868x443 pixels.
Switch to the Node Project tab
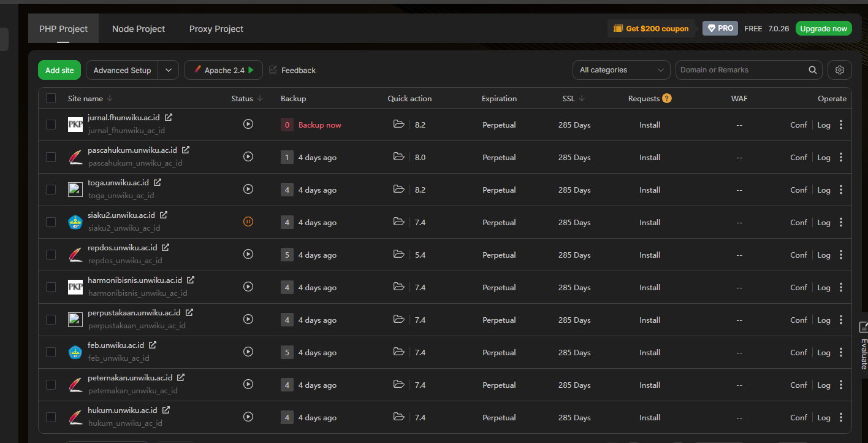(x=139, y=29)
